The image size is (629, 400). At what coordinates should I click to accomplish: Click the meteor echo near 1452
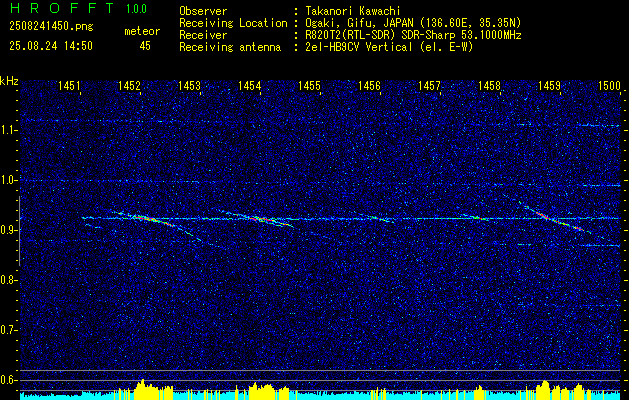154,221
